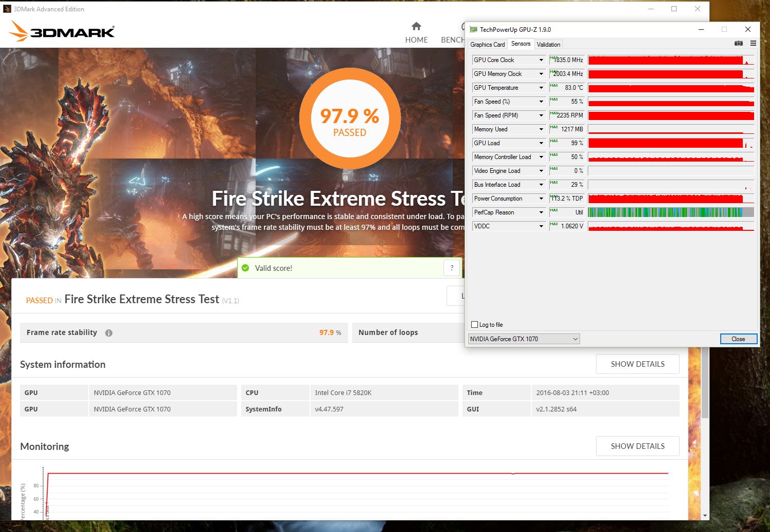
Task: Open the Fan Speed (RPM) sensor dropdown
Action: click(x=541, y=115)
